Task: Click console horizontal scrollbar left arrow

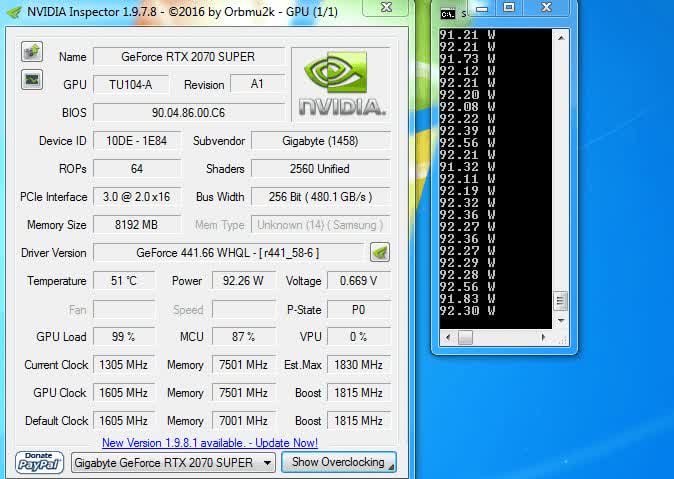Action: click(448, 337)
